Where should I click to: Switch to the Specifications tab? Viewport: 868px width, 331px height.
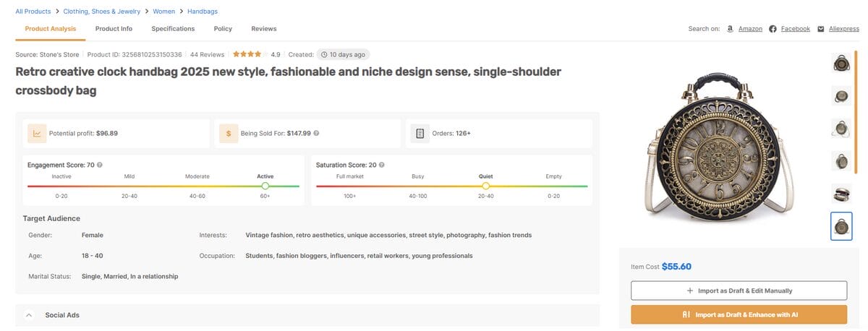point(173,29)
